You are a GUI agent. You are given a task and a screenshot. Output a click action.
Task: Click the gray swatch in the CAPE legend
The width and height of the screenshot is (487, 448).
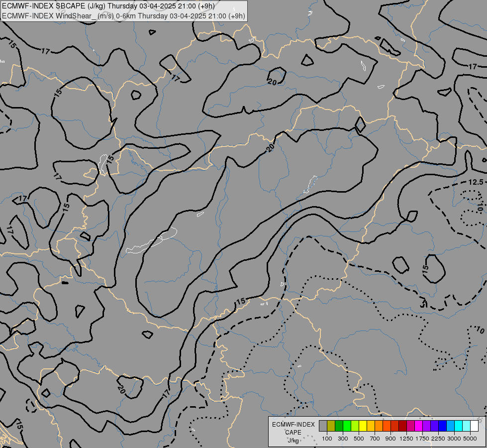click(x=323, y=426)
